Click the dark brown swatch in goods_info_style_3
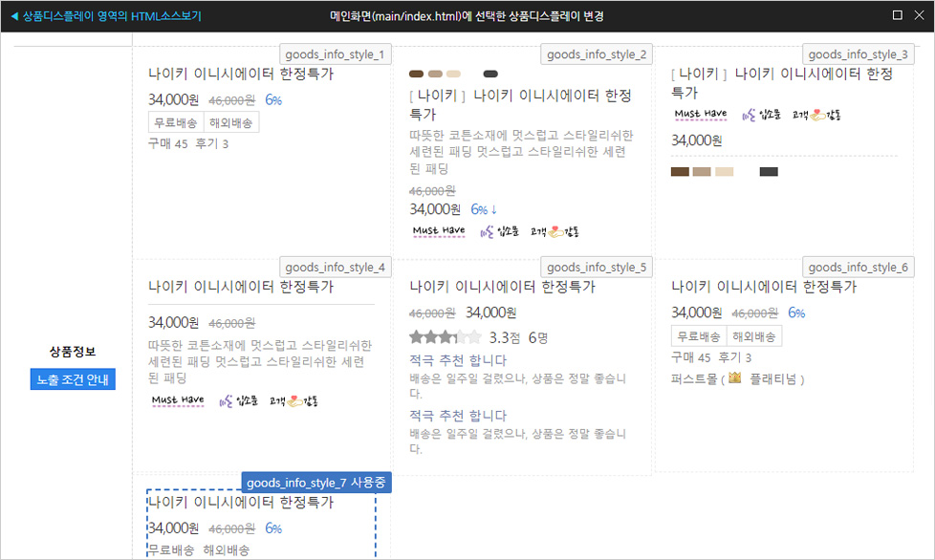Image resolution: width=935 pixels, height=560 pixels. pyautogui.click(x=681, y=172)
